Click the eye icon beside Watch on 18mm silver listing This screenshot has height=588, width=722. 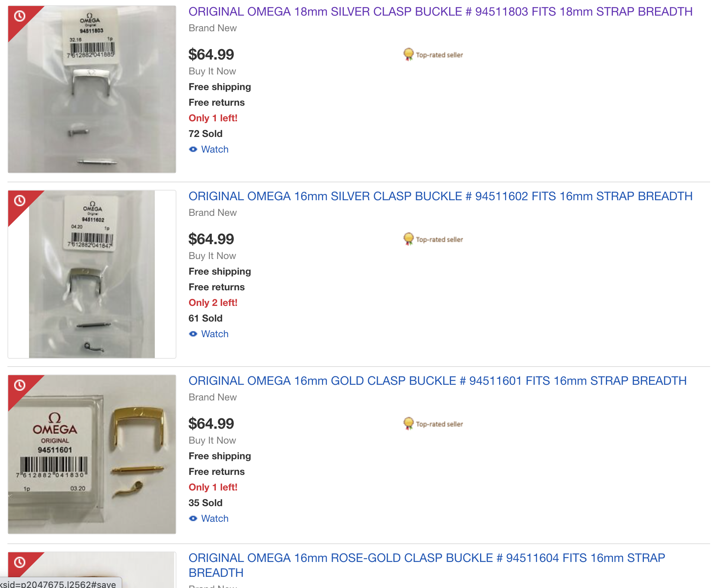tap(193, 149)
